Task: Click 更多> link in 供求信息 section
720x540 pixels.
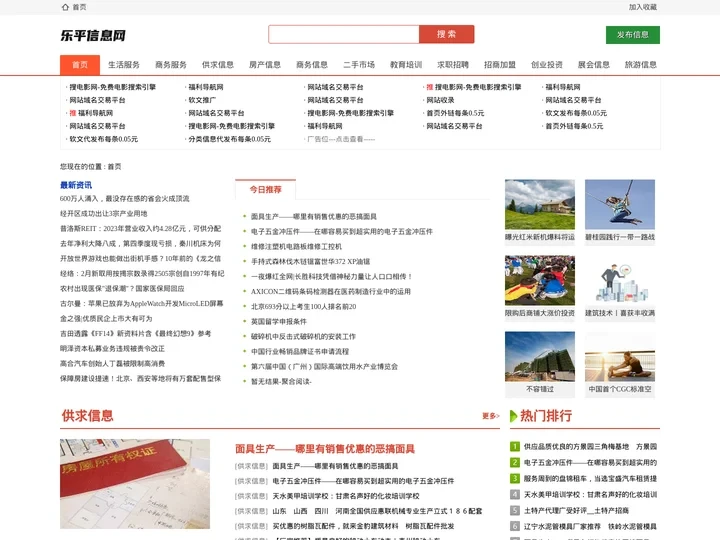Action: click(490, 416)
